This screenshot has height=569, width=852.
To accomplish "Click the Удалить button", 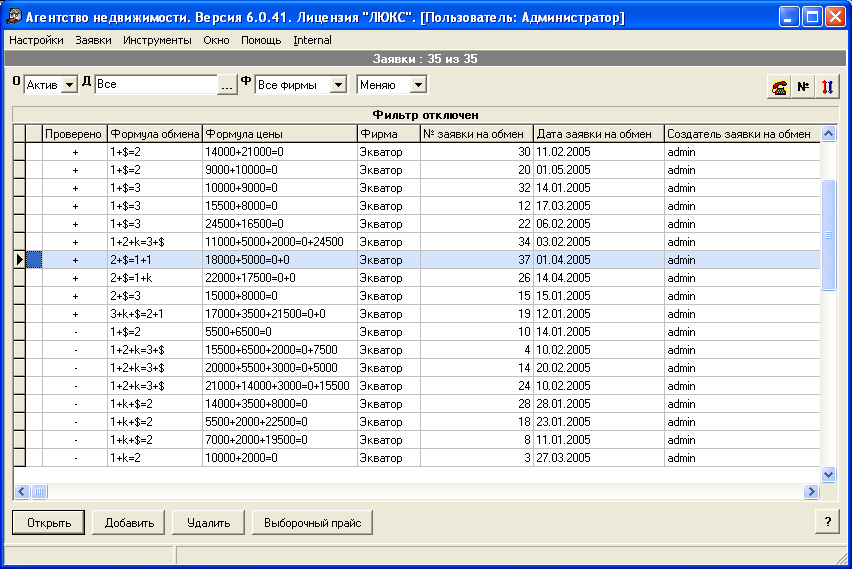I will (209, 523).
